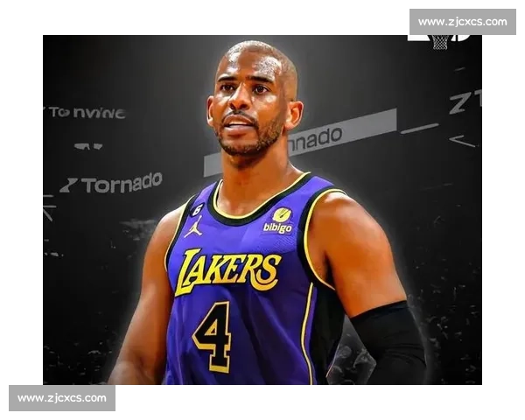Click the basketball hoop icon at top right
Viewport: 525px width, 420px height.
440,41
